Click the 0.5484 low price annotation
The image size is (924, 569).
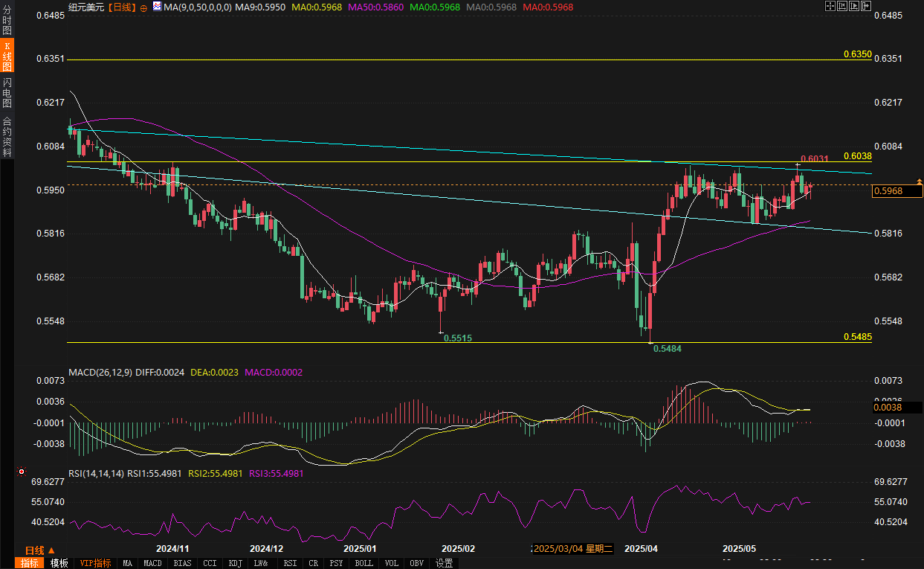pos(667,349)
